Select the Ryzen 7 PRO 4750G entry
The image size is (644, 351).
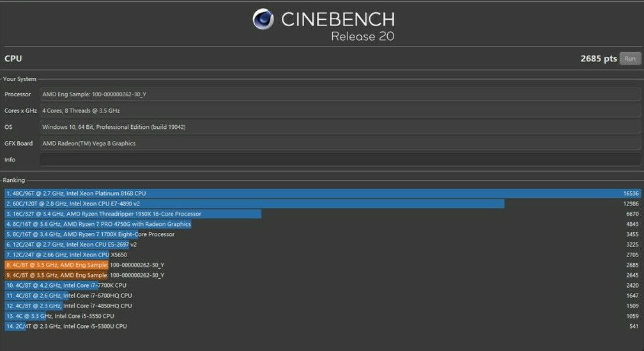click(323, 224)
